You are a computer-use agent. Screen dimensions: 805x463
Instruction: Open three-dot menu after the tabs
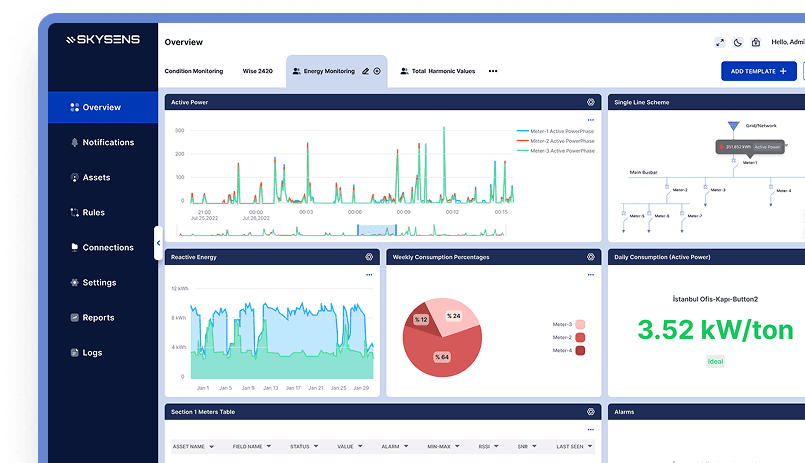[x=493, y=72]
